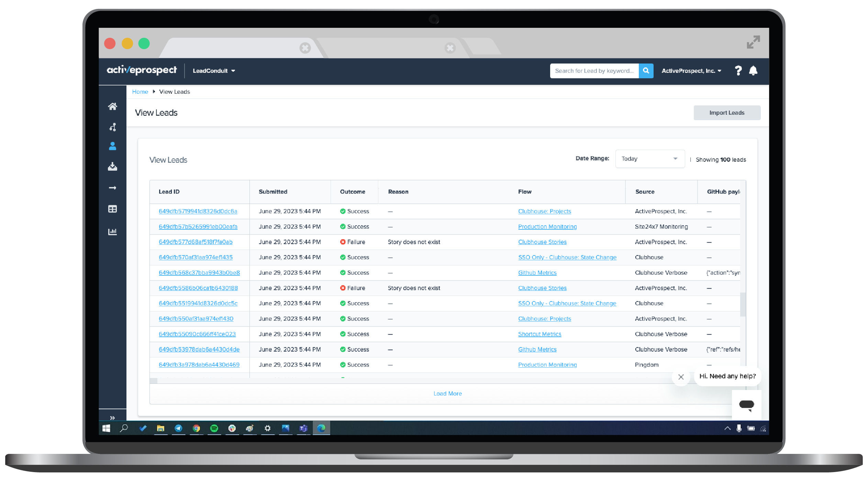This screenshot has width=868, height=481.
Task: Launch Spotify from the taskbar
Action: tap(214, 428)
